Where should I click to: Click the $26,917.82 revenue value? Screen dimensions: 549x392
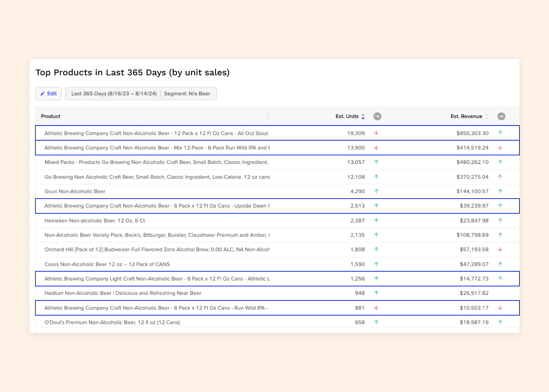click(x=474, y=293)
